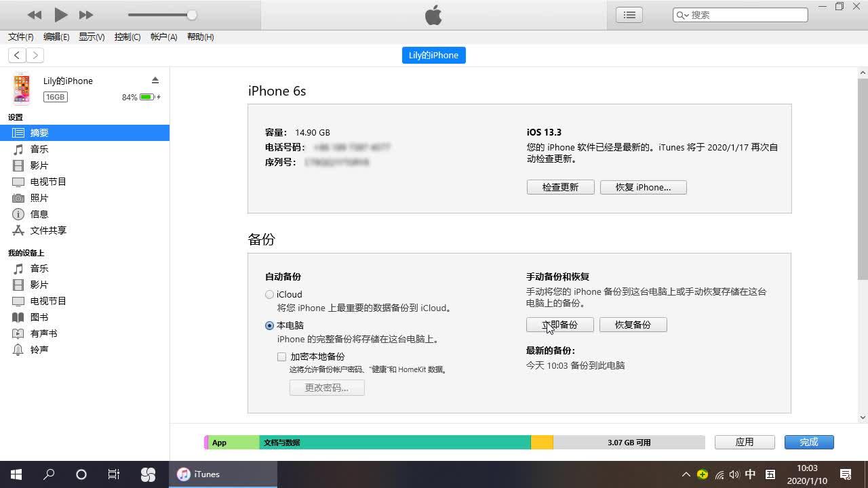Click 立即备份 to back up now
This screenshot has width=868, height=488.
click(x=560, y=325)
